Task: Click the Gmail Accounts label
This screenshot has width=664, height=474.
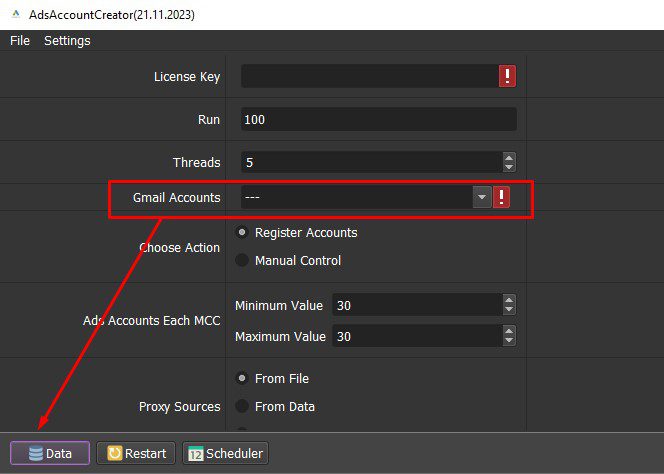Action: click(177, 197)
